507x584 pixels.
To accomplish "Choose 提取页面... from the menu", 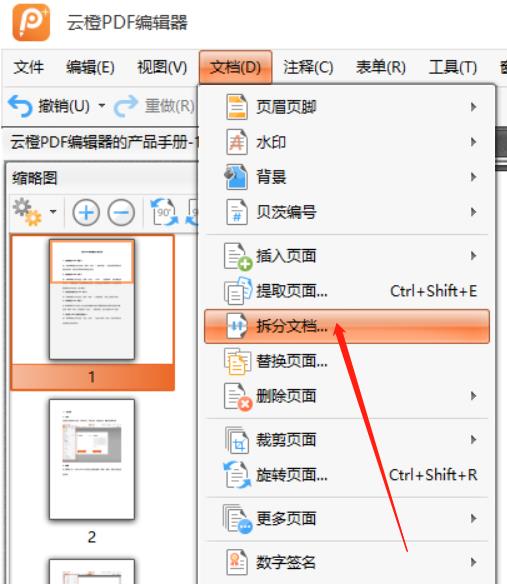I will [347, 291].
